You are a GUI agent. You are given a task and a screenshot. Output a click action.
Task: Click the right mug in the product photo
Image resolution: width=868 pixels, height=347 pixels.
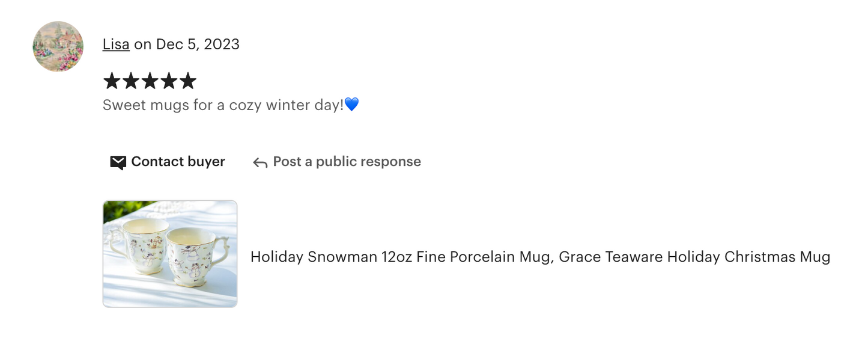pos(192,256)
